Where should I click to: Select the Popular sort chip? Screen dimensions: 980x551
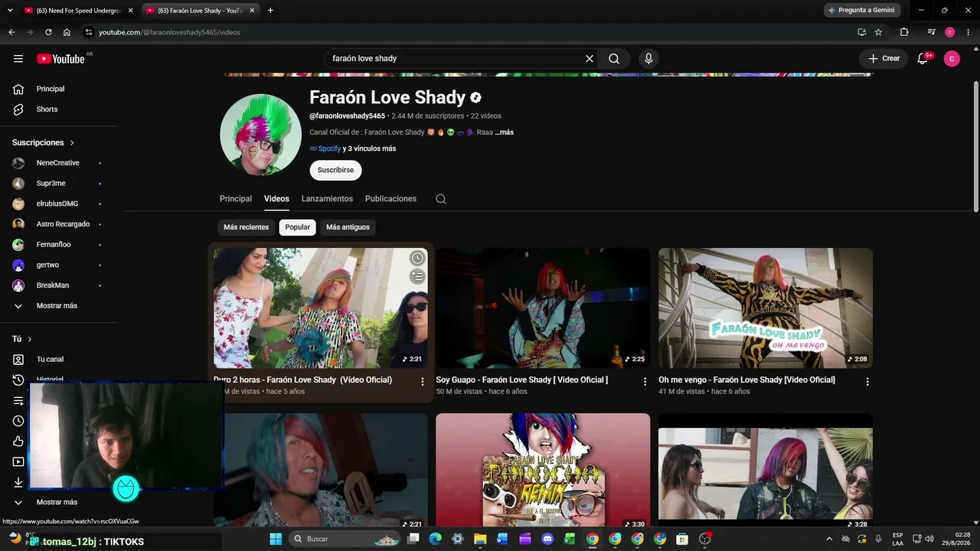(x=298, y=227)
